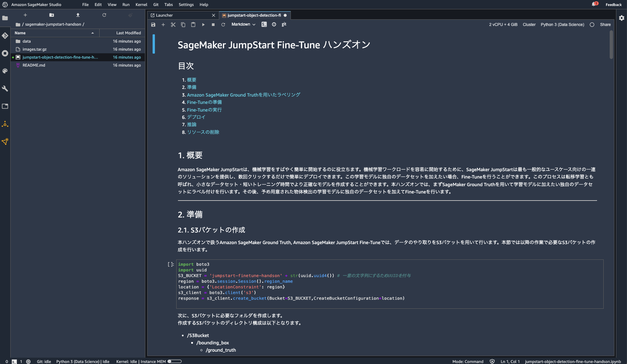Open the Settings menu

[186, 5]
